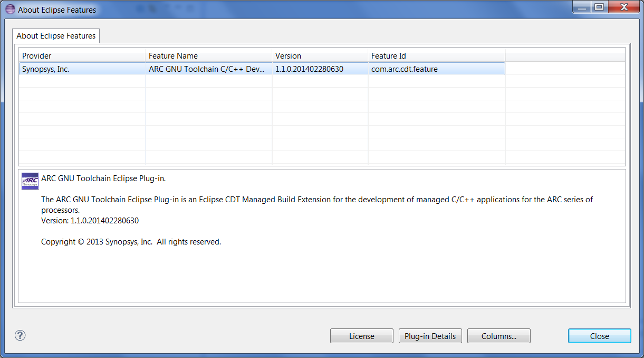
Task: Show Plug-in Details
Action: click(430, 336)
